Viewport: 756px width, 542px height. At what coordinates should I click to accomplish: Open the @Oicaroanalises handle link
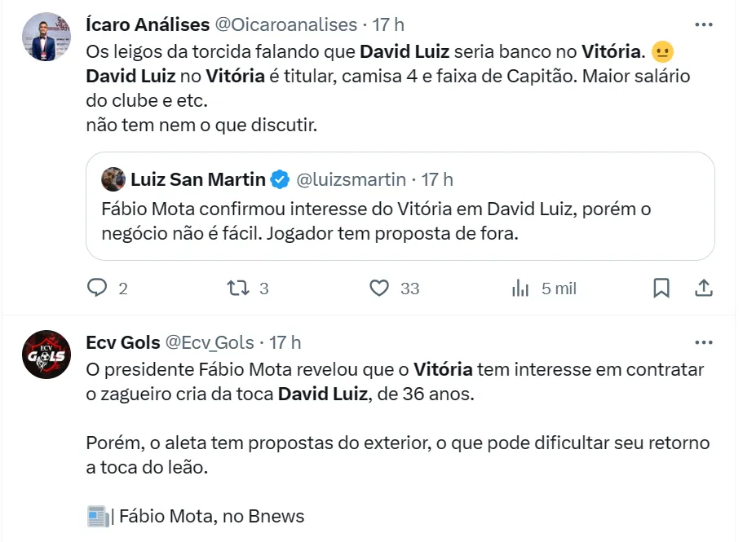[x=285, y=25]
